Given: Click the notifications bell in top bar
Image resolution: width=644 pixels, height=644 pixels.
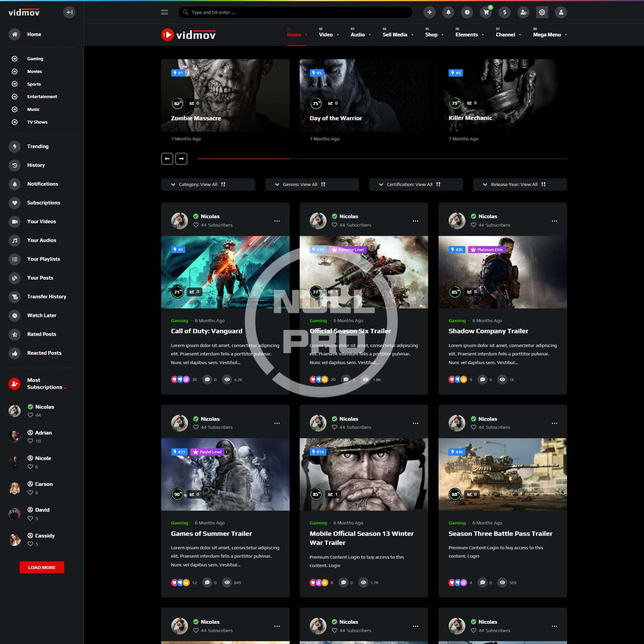Looking at the screenshot, I should pos(448,13).
